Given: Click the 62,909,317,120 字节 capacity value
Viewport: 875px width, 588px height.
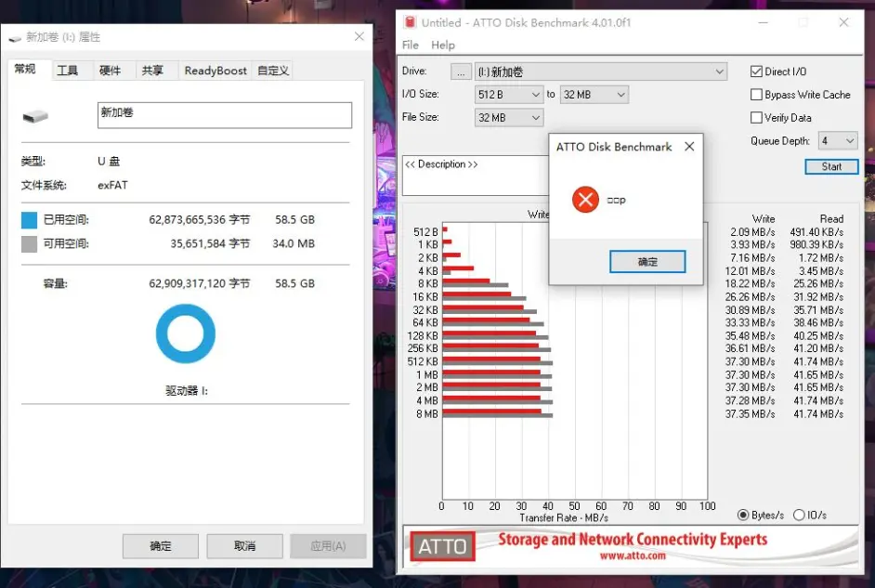Looking at the screenshot, I should tap(199, 283).
